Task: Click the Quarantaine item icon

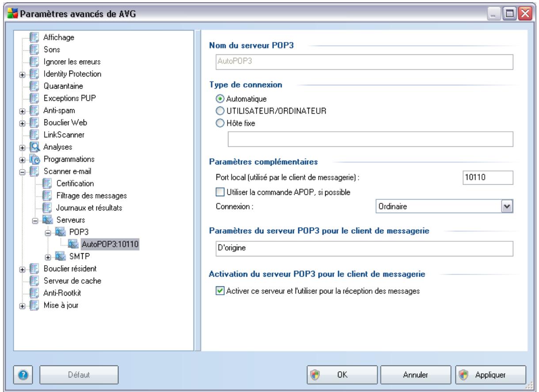Action: pos(34,86)
